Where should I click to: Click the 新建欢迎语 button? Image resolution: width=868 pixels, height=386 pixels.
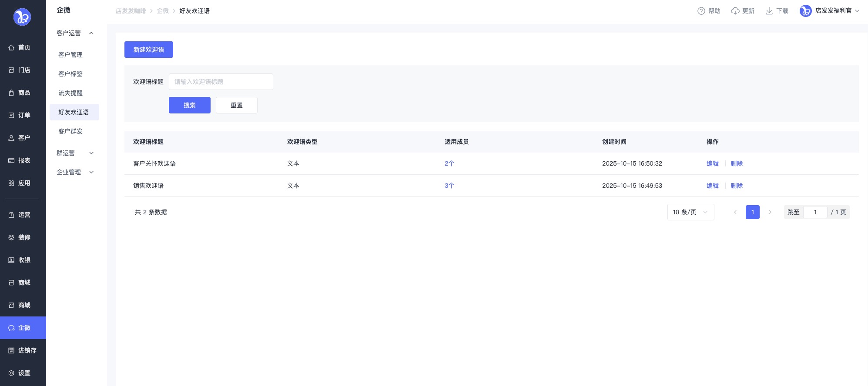149,50
